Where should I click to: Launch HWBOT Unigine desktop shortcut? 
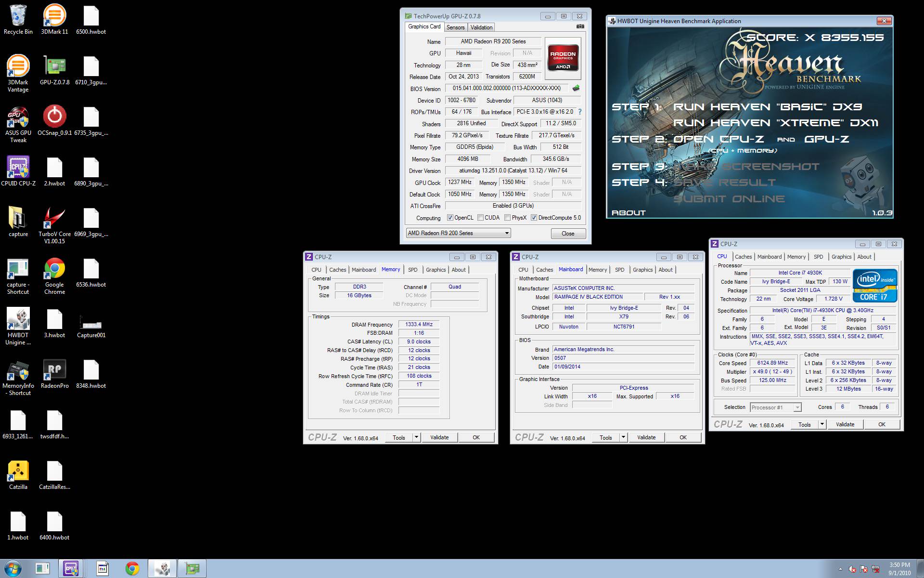[18, 326]
